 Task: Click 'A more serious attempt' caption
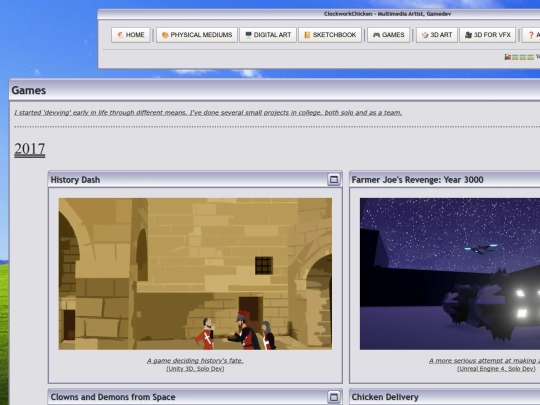[484, 361]
